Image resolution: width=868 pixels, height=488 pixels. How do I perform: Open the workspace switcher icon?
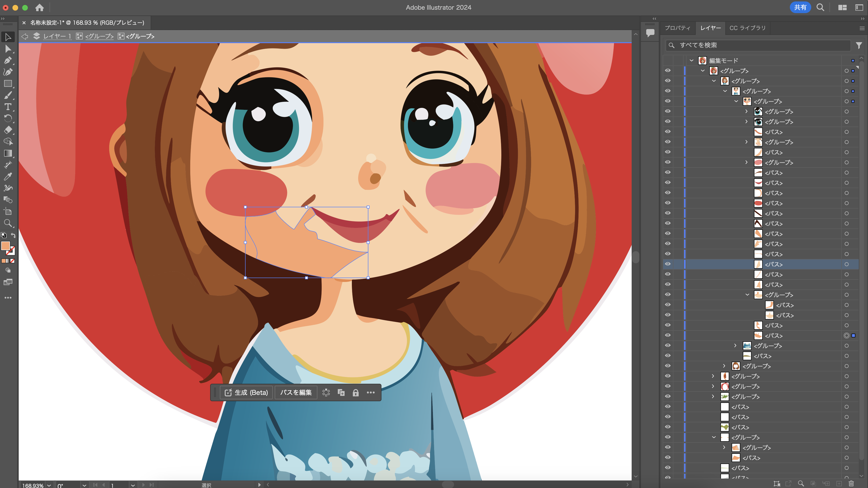[842, 8]
